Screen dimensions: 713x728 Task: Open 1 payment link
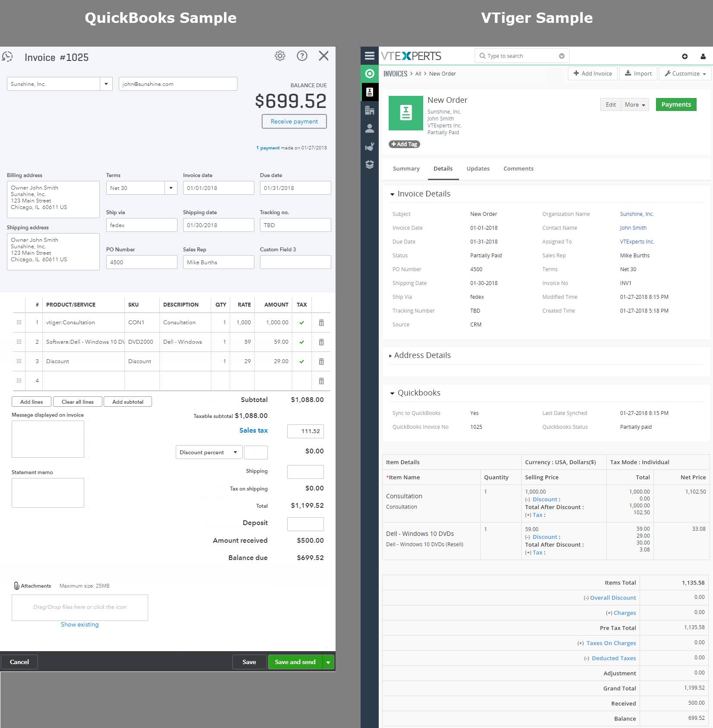(268, 148)
